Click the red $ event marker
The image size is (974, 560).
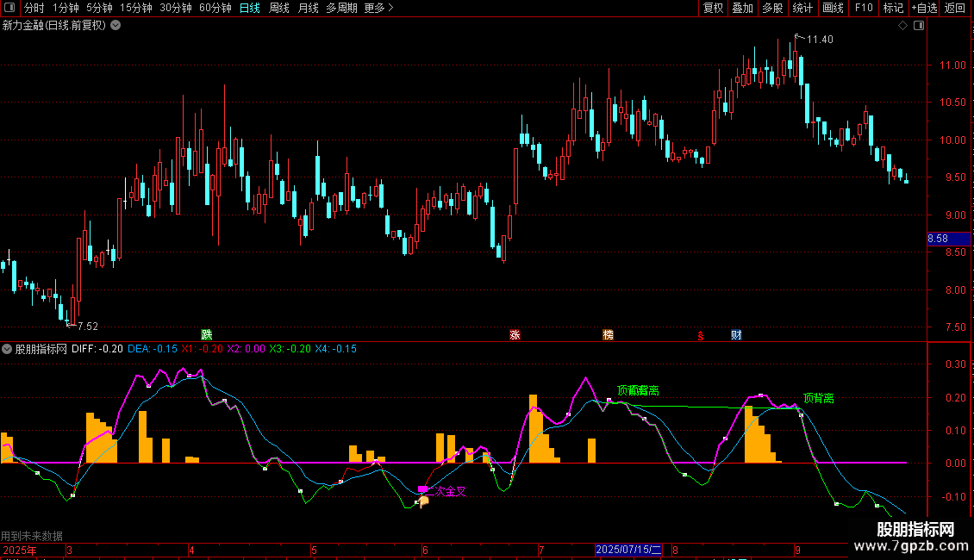(x=701, y=336)
